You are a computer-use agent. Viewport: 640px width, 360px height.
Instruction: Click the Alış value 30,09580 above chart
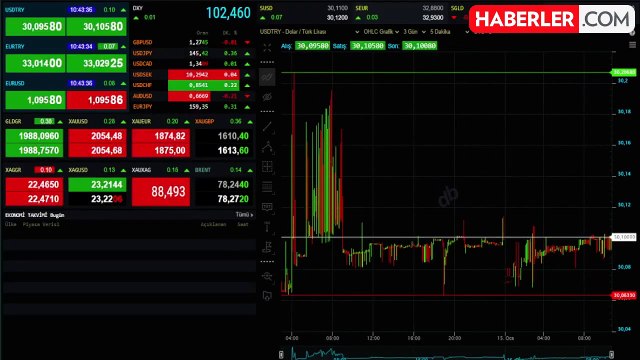pyautogui.click(x=312, y=46)
